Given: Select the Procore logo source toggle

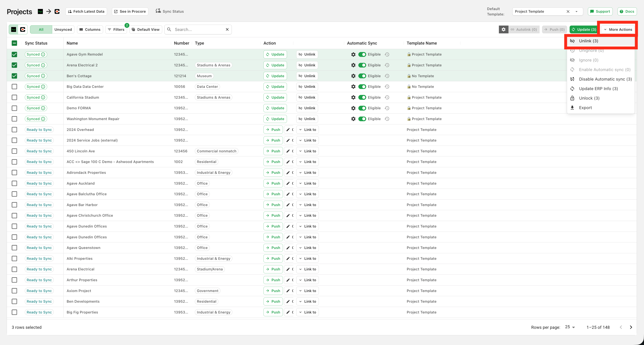Looking at the screenshot, I should [23, 29].
